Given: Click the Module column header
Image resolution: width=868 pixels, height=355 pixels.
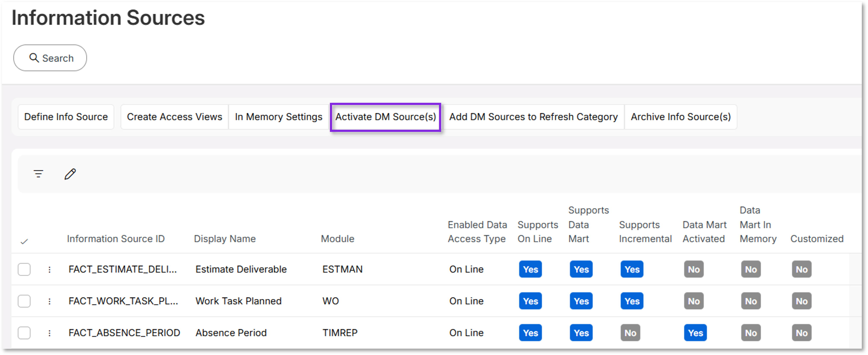Looking at the screenshot, I should (337, 239).
